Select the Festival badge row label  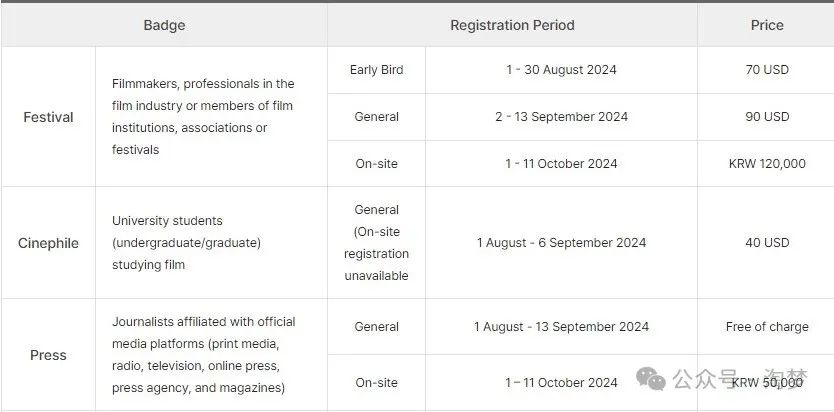coord(48,117)
